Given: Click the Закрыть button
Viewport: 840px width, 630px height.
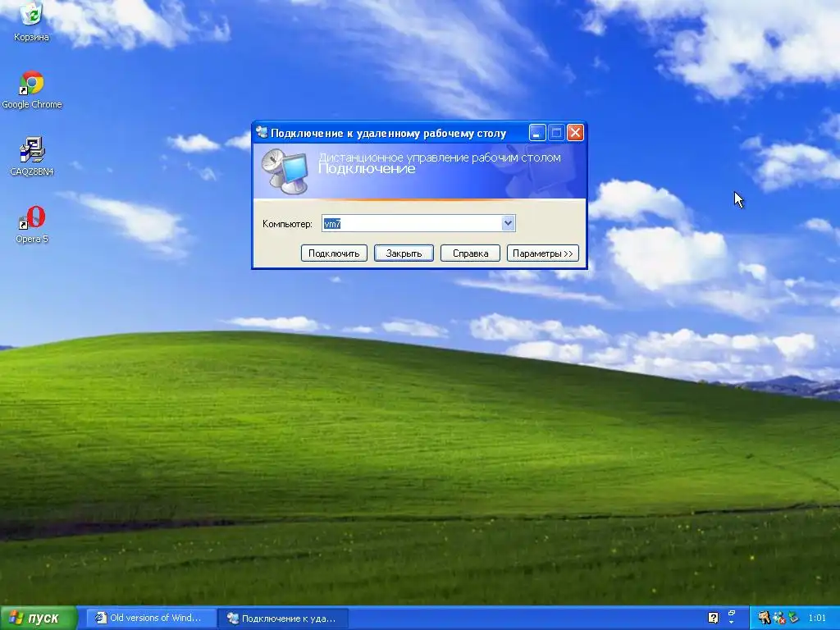Looking at the screenshot, I should coord(404,253).
